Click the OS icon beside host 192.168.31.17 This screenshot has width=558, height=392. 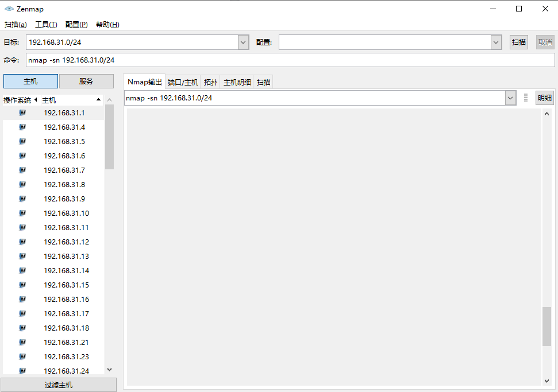[22, 313]
